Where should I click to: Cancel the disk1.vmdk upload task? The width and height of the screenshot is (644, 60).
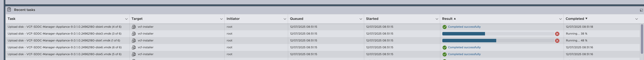click(557, 41)
